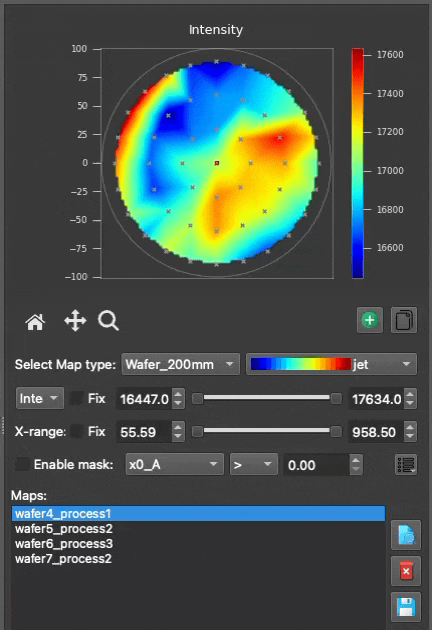Activate the magnifier Zoom tool
Screen dimensions: 432x630
[108, 321]
